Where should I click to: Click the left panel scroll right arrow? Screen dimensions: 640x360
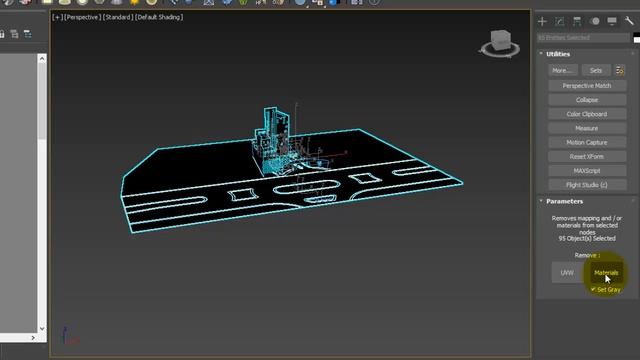point(33,338)
